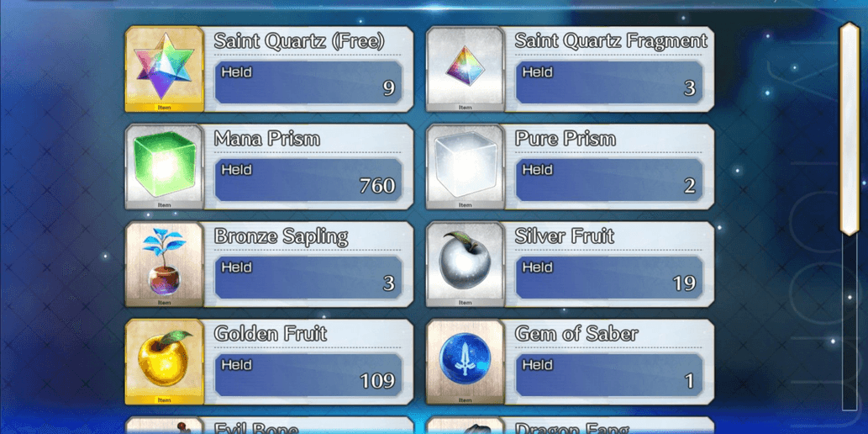This screenshot has height=434, width=868.
Task: Open the Pure Prism held panel
Action: tap(609, 180)
